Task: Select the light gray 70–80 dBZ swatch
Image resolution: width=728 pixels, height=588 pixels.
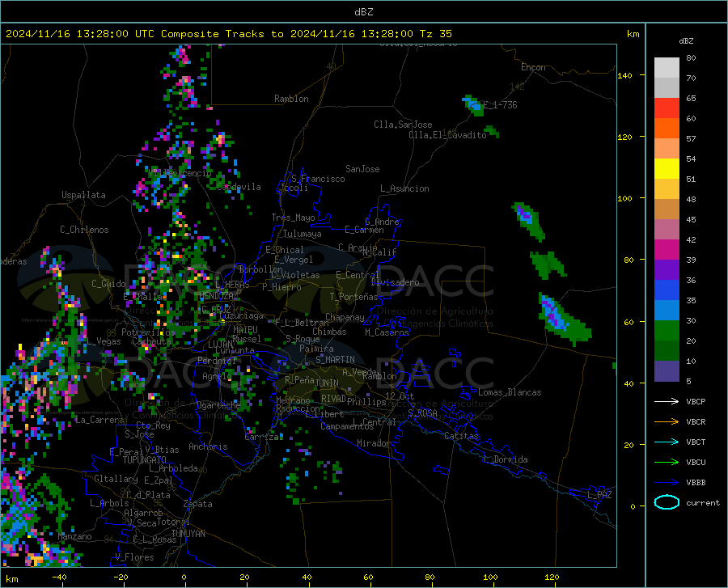Action: (x=667, y=68)
